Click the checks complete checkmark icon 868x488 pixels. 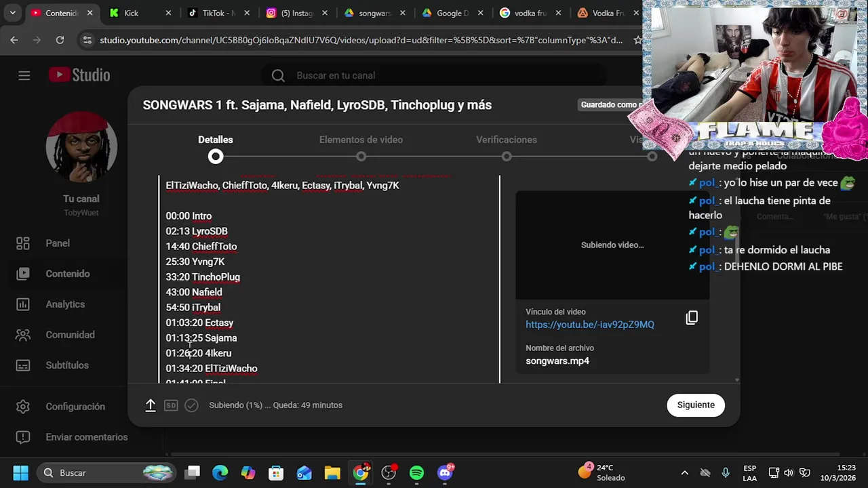(191, 405)
